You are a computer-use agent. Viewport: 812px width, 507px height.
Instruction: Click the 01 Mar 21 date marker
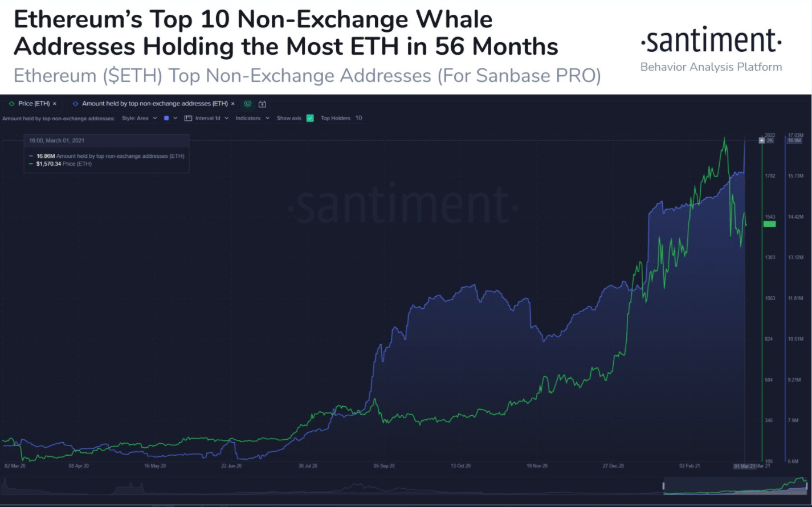click(x=744, y=466)
